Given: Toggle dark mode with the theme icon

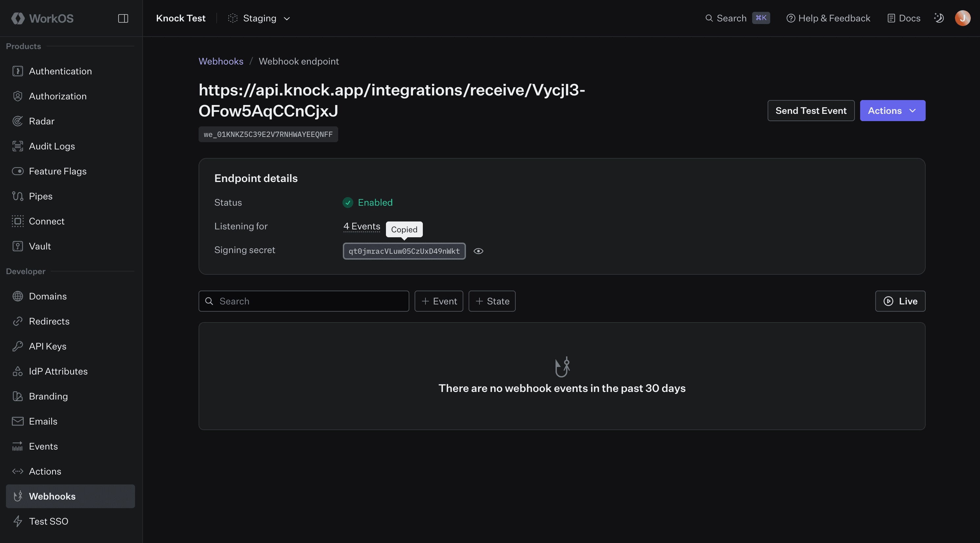Looking at the screenshot, I should (x=939, y=18).
